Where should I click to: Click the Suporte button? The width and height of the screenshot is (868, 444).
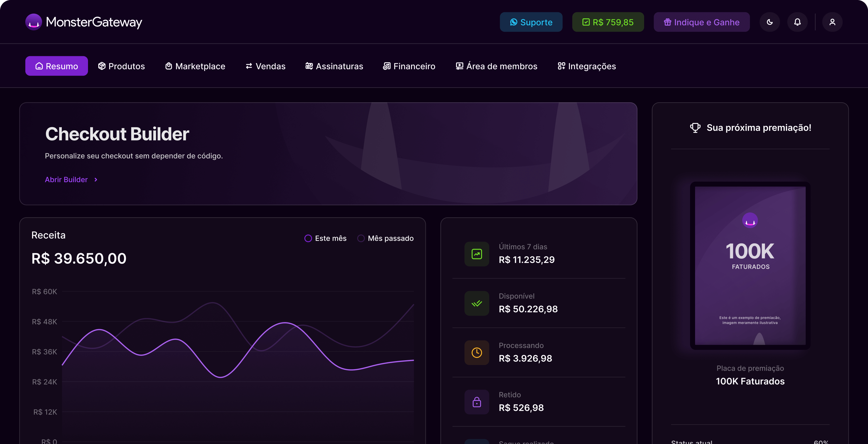tap(531, 22)
